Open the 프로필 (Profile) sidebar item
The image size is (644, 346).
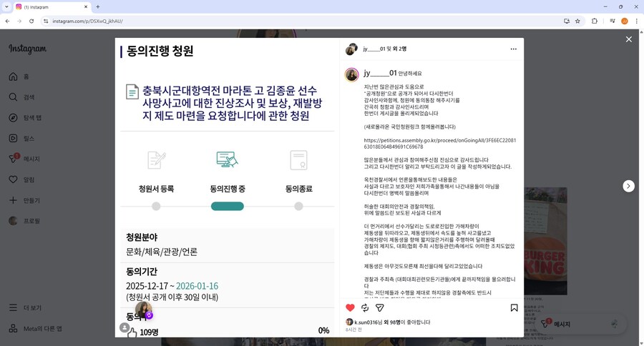pos(24,221)
